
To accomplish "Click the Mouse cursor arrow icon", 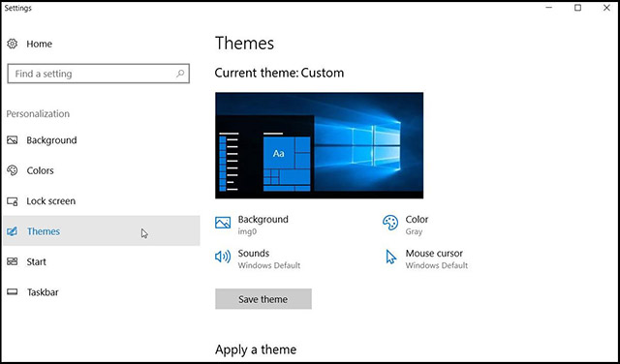I will (390, 257).
